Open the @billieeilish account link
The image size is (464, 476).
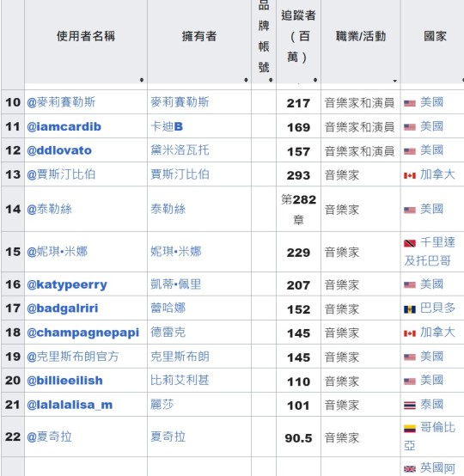64,381
